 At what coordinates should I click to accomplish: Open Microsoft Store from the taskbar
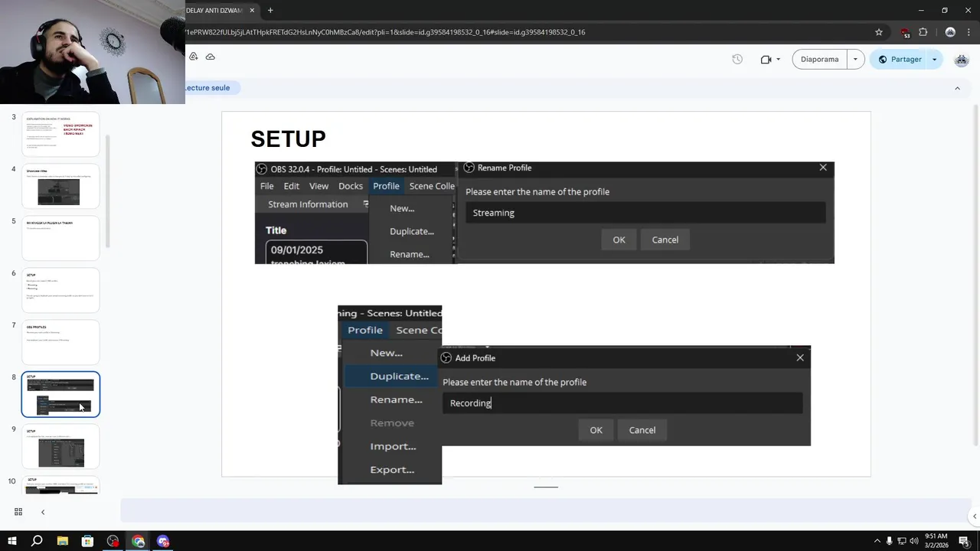point(87,541)
